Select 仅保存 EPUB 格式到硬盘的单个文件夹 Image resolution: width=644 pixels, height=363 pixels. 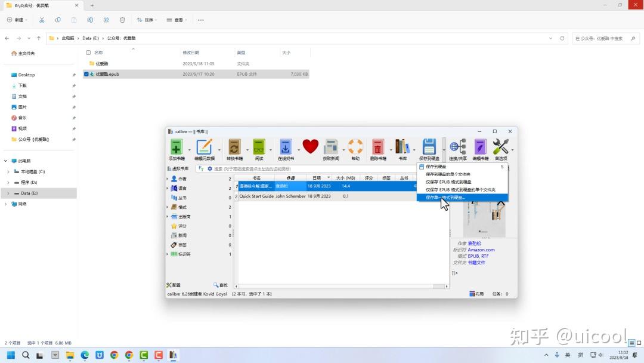point(463,190)
